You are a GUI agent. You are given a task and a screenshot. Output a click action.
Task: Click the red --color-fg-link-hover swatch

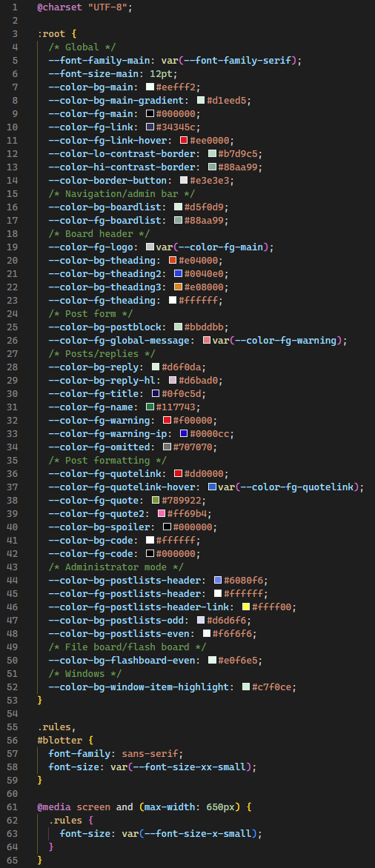184,140
